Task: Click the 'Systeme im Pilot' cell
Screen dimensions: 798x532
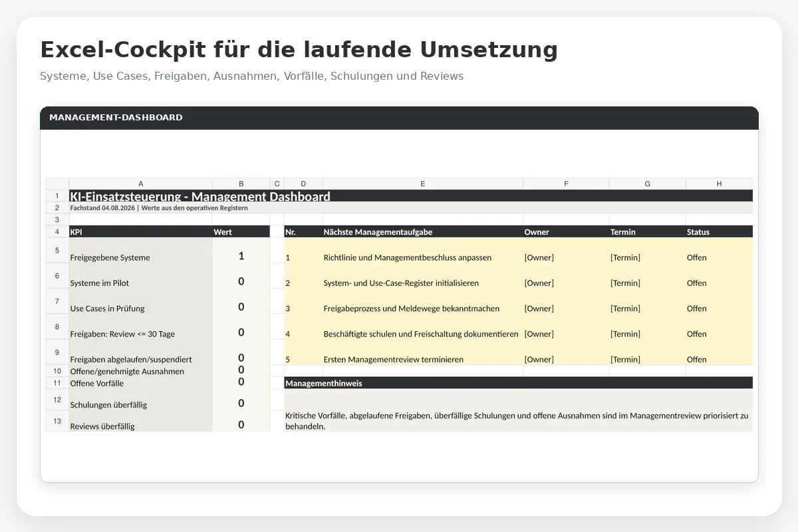Action: (x=140, y=275)
